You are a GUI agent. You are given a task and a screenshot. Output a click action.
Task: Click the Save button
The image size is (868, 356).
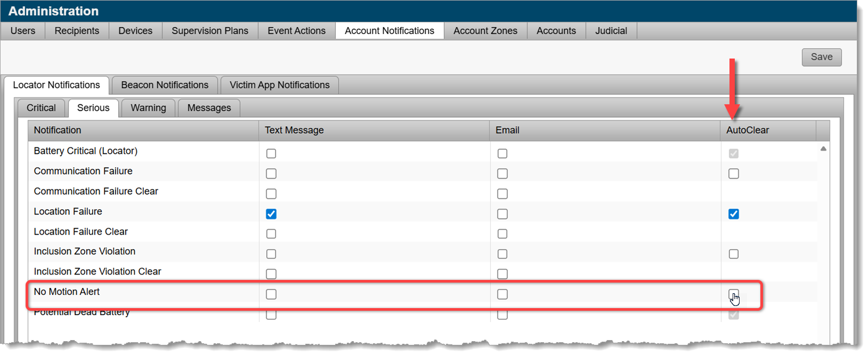[x=821, y=57]
